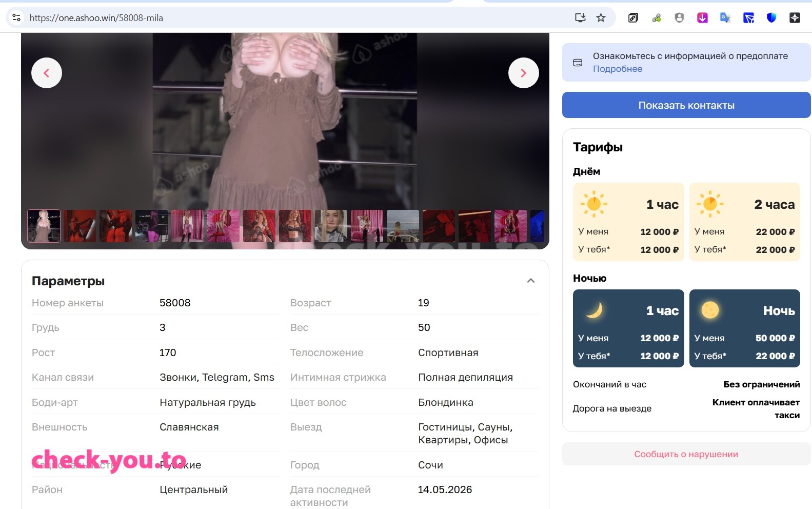
Task: Select the daytime 1 час tariff card
Action: tap(628, 222)
